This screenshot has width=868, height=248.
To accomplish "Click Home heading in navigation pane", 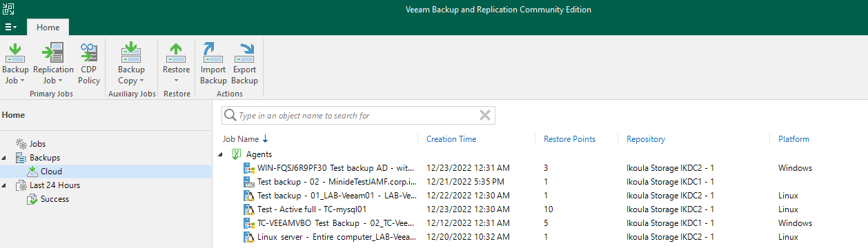I will click(14, 116).
